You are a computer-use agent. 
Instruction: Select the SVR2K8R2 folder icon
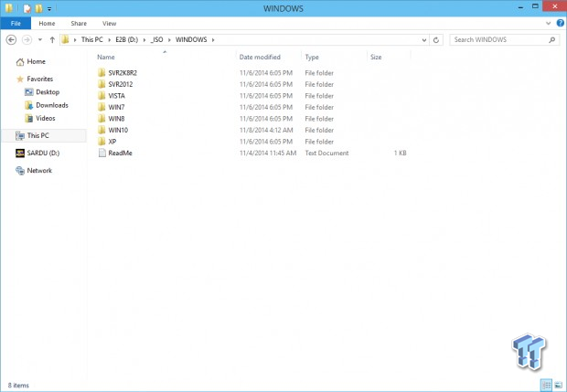[102, 72]
